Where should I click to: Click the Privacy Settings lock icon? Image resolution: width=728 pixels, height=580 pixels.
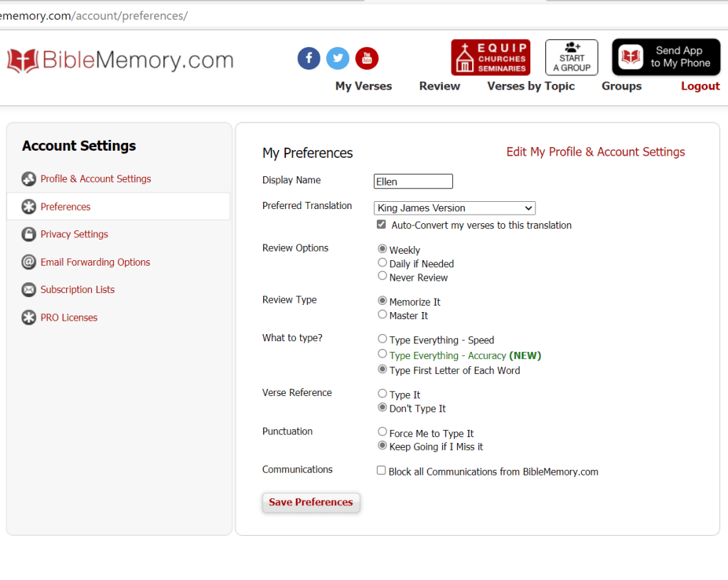pyautogui.click(x=28, y=235)
